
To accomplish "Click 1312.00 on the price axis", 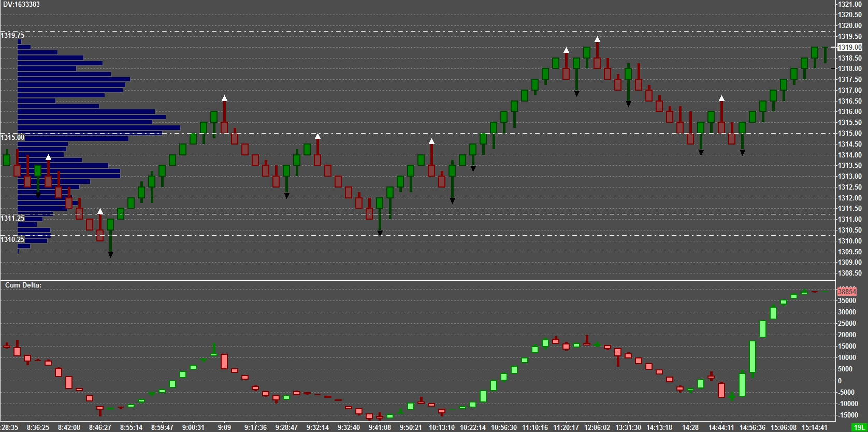I will tap(850, 198).
